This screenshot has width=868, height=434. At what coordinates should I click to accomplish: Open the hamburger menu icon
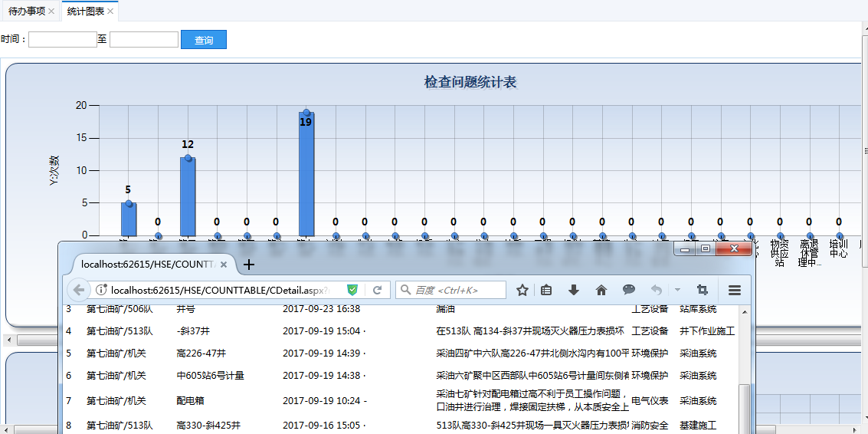point(735,290)
